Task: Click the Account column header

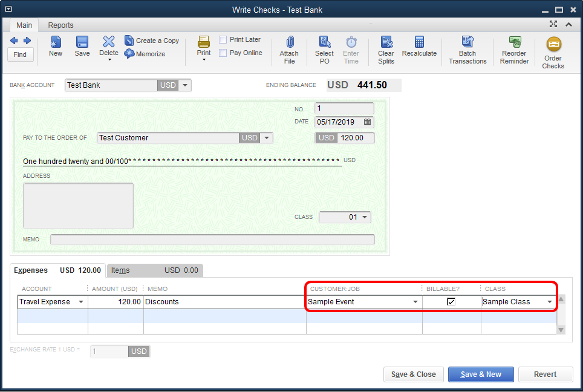Action: [37, 289]
